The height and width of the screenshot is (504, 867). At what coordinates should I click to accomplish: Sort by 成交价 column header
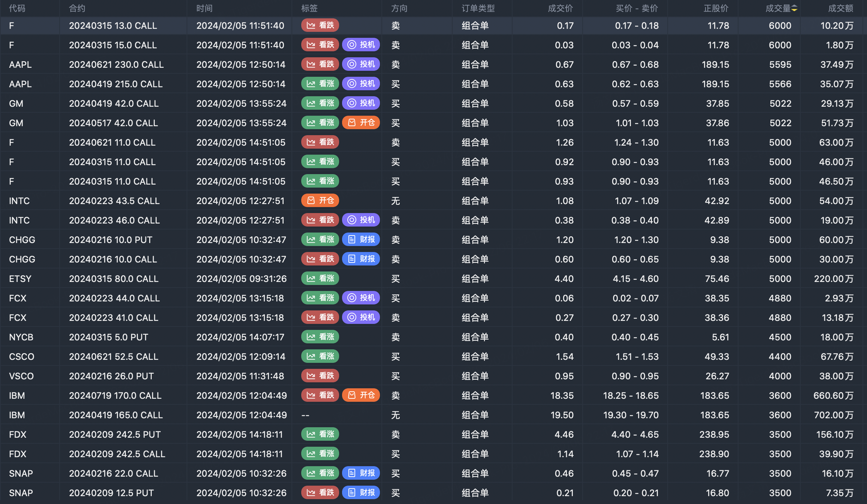click(560, 9)
